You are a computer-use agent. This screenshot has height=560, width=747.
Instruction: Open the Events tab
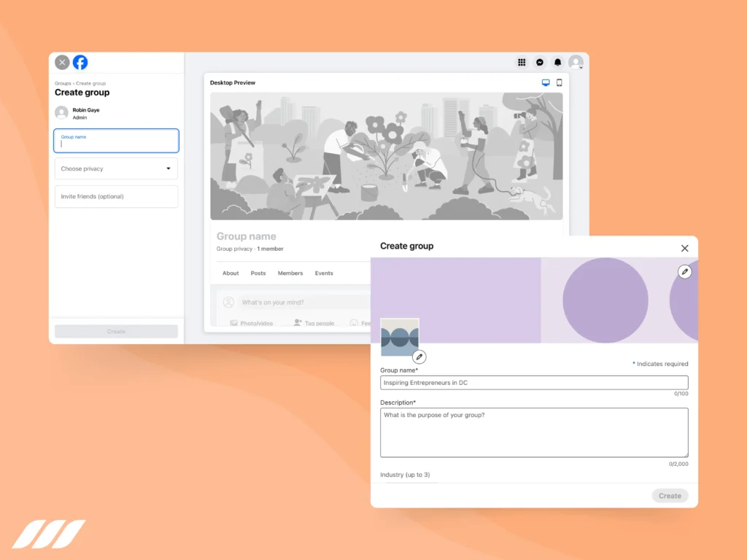[324, 273]
